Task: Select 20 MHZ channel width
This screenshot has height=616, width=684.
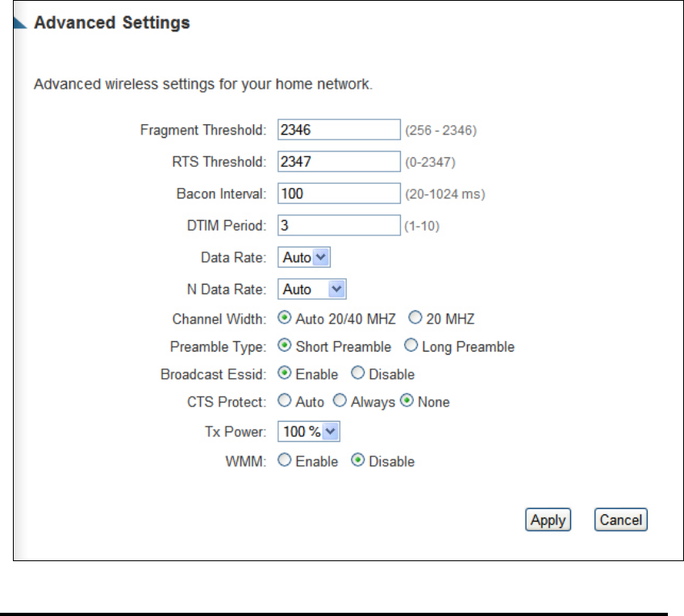Action: [415, 318]
